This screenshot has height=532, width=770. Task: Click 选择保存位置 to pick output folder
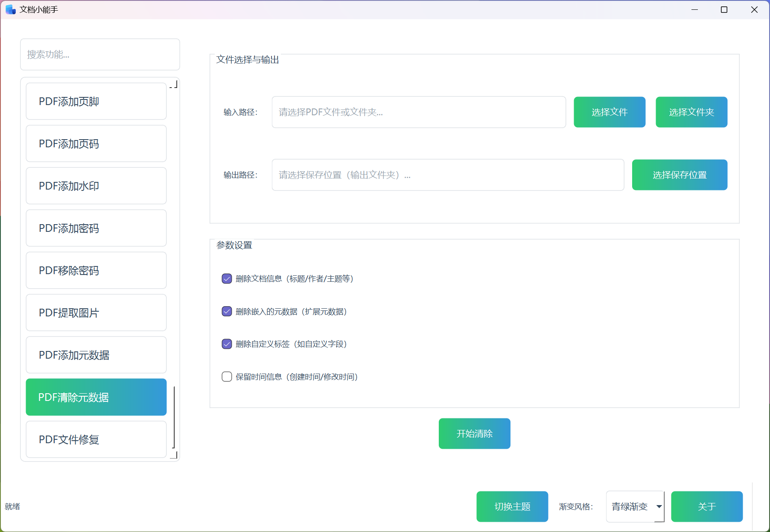click(x=679, y=175)
